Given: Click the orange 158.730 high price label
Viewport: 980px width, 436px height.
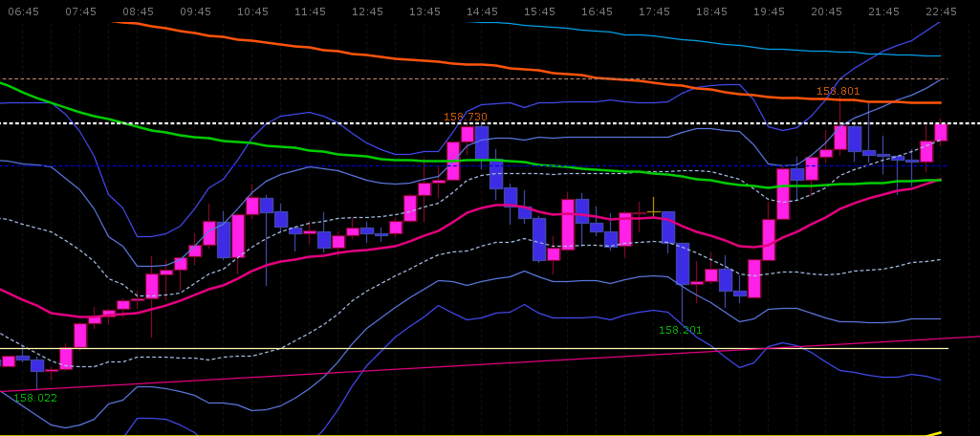Looking at the screenshot, I should tap(466, 117).
